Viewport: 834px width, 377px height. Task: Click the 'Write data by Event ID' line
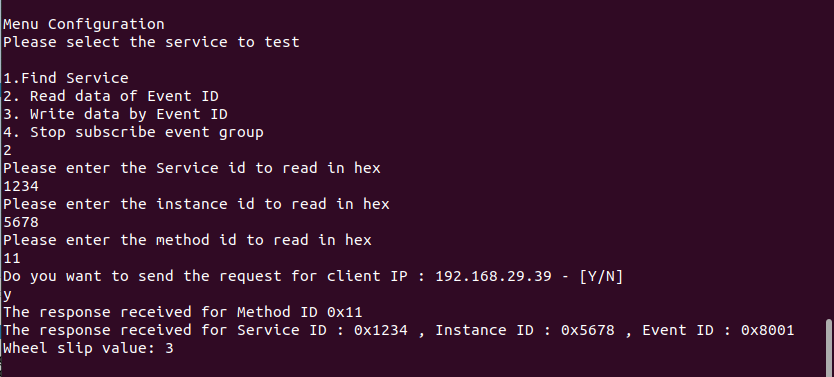(x=115, y=114)
